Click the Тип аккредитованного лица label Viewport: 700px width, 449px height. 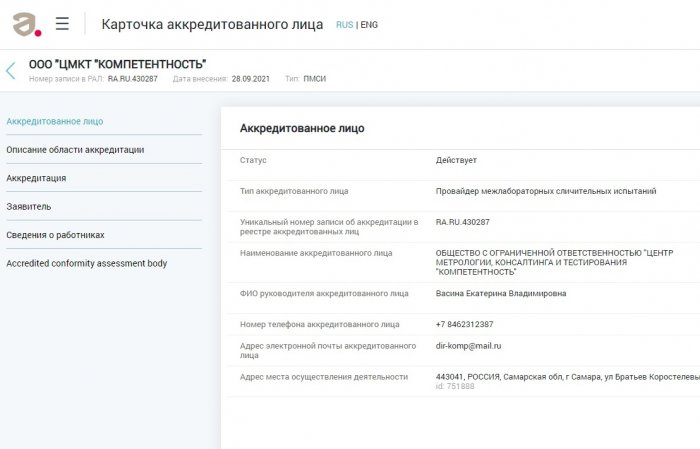tap(294, 191)
